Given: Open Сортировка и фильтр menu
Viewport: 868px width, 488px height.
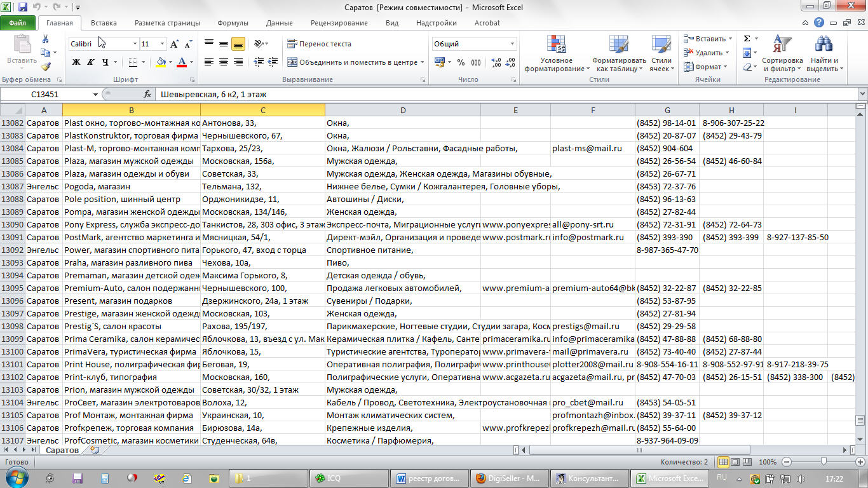Looking at the screenshot, I should click(x=783, y=53).
